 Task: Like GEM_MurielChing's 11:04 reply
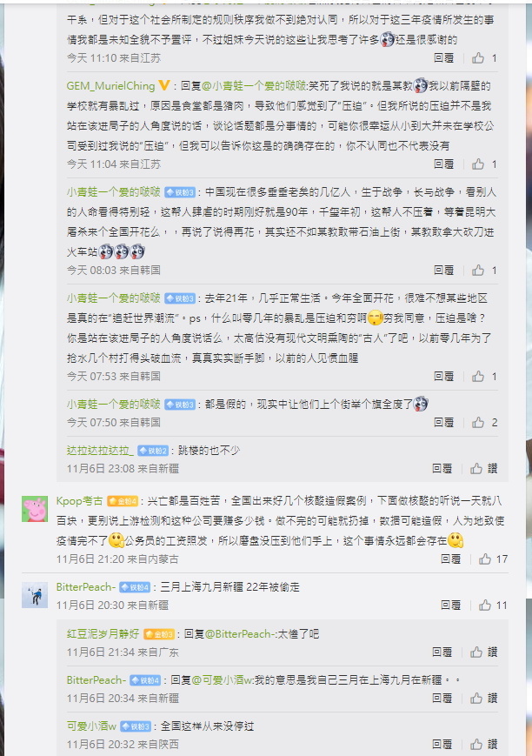tap(485, 164)
